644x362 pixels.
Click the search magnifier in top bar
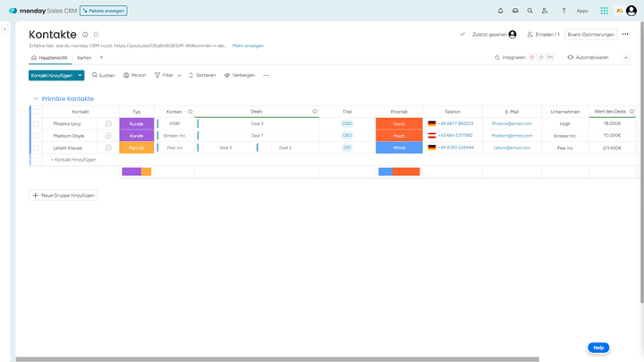click(x=530, y=11)
